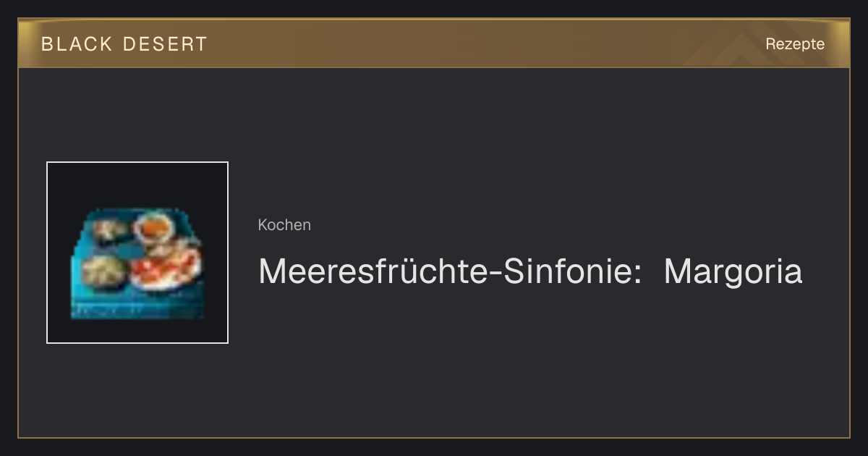Open the BLACK DESERT logo text

pos(124,44)
